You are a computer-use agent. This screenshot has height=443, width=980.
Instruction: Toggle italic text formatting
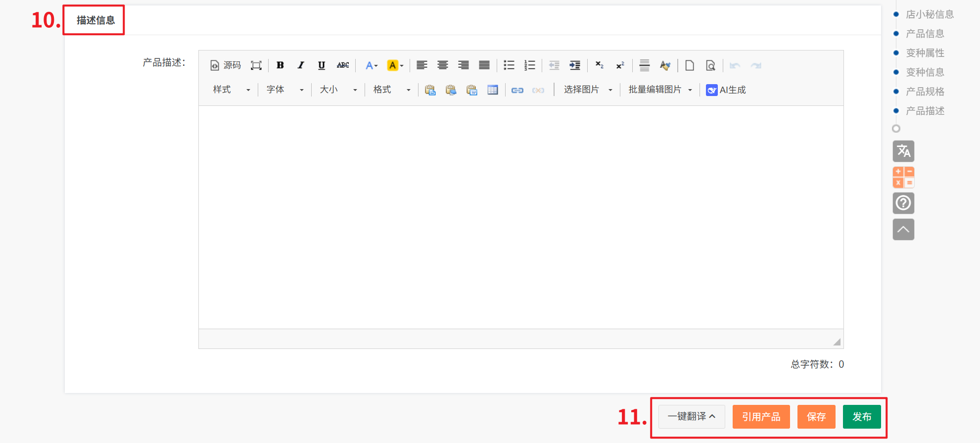pyautogui.click(x=301, y=65)
